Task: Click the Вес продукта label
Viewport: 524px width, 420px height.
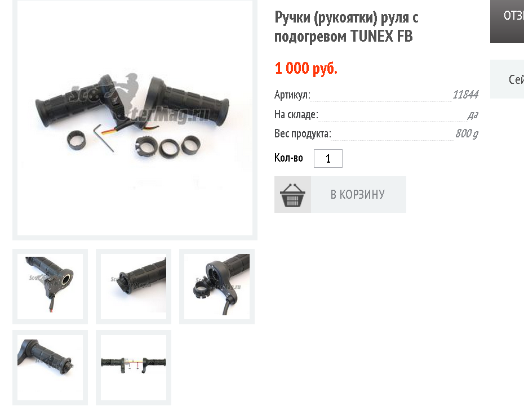Action: coord(303,133)
